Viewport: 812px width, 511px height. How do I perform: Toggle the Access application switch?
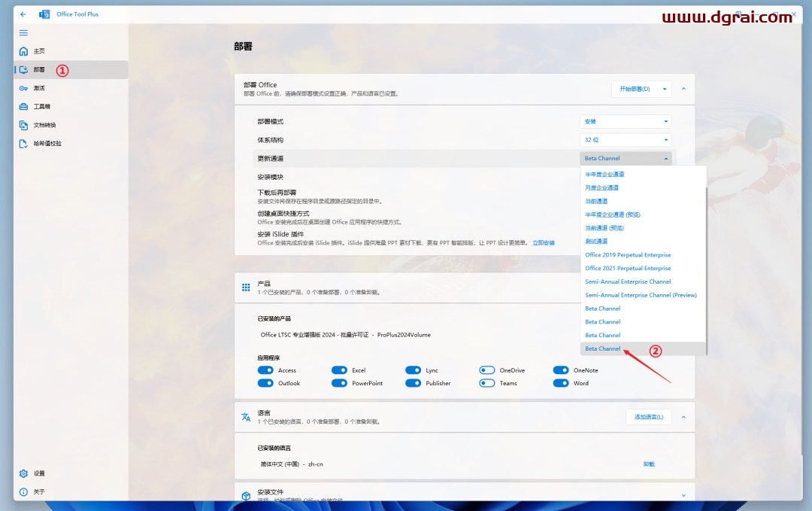(265, 370)
